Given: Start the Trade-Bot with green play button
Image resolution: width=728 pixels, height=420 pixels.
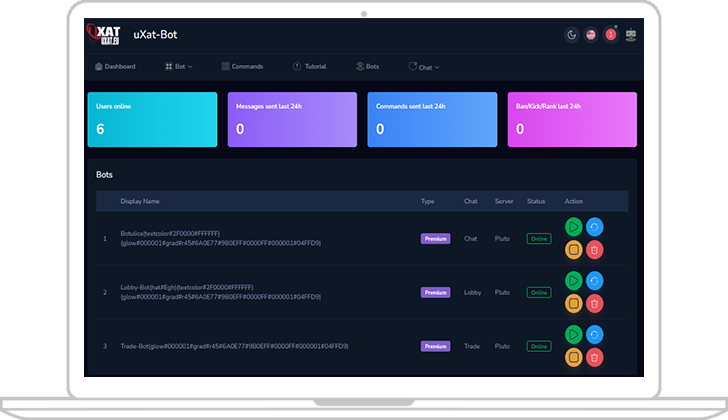Looking at the screenshot, I should pos(574,335).
